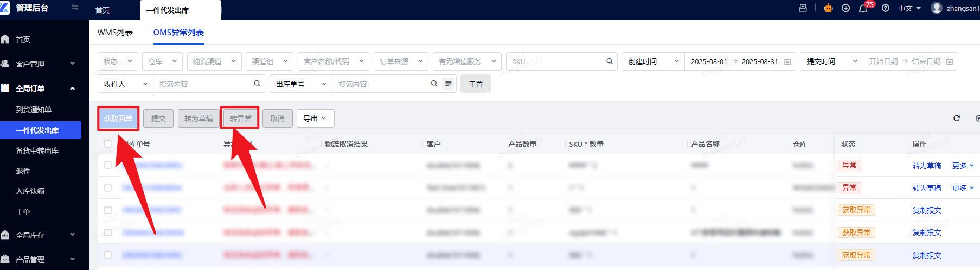Viewport: 980px width, 270px height.
Task: Click the 首页 home icon in sidebar
Action: coord(5,39)
